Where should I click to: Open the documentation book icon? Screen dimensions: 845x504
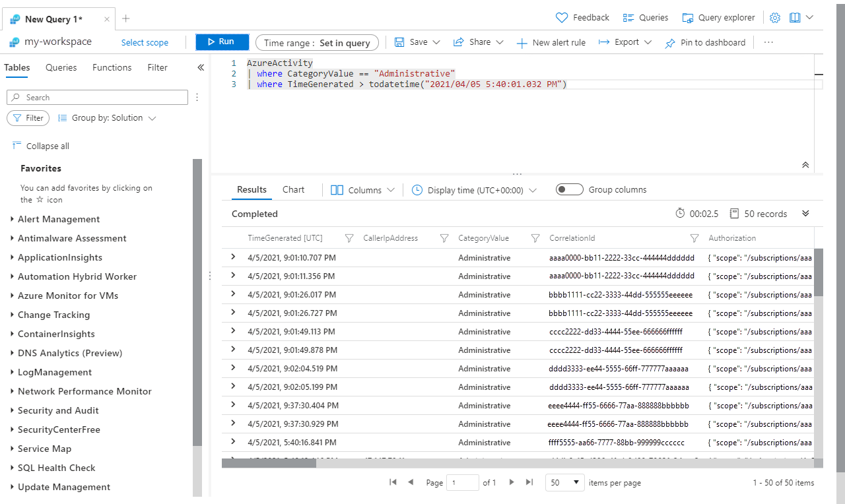click(x=795, y=18)
